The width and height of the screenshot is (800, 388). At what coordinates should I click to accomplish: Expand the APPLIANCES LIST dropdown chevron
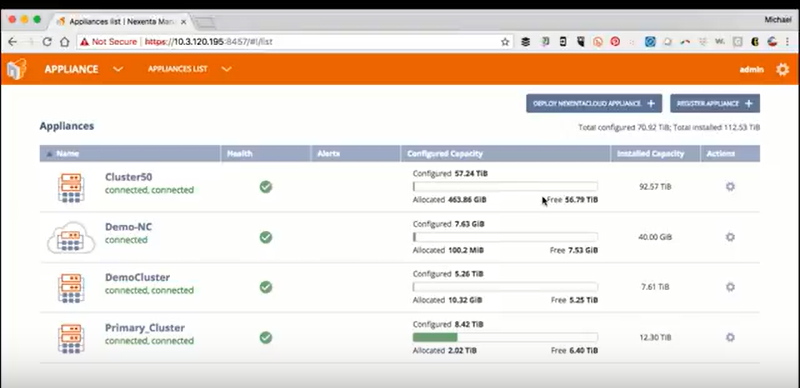pos(227,69)
